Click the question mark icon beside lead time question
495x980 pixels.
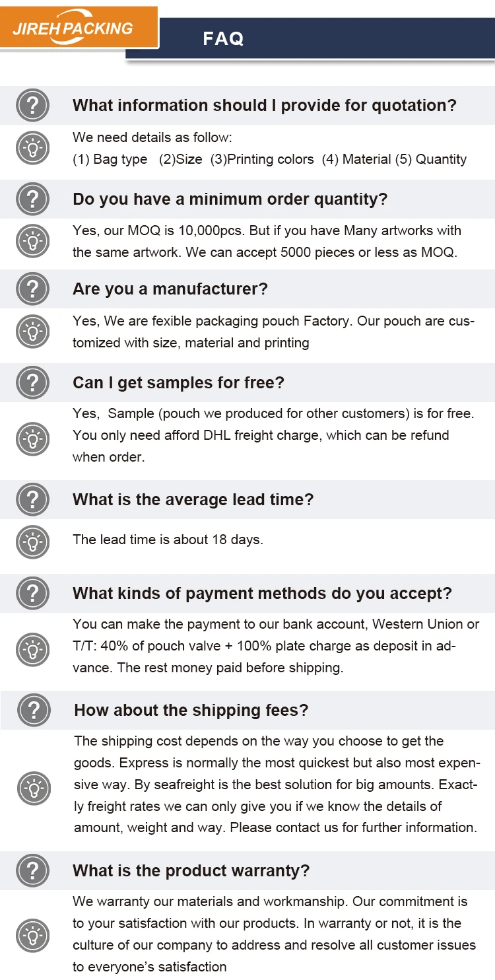point(33,499)
